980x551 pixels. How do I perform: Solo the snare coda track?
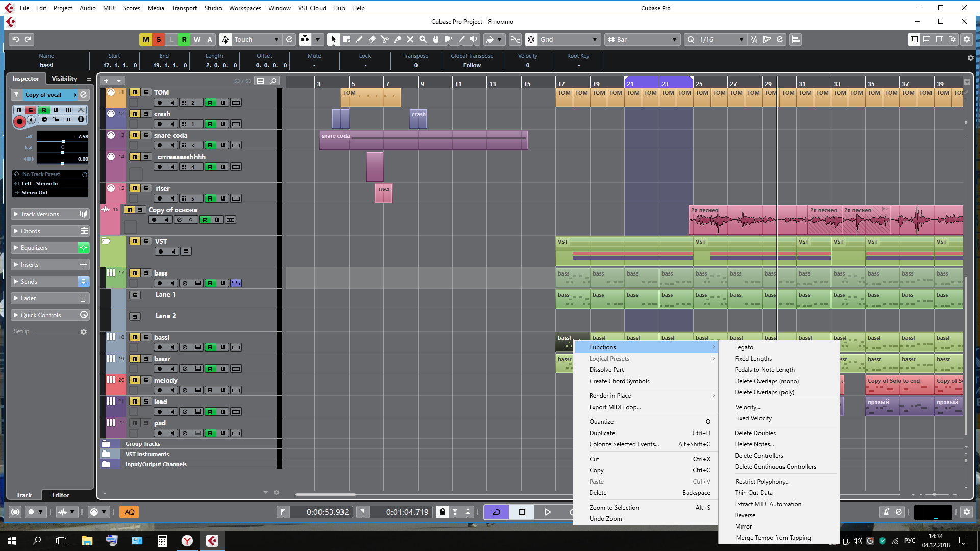146,135
